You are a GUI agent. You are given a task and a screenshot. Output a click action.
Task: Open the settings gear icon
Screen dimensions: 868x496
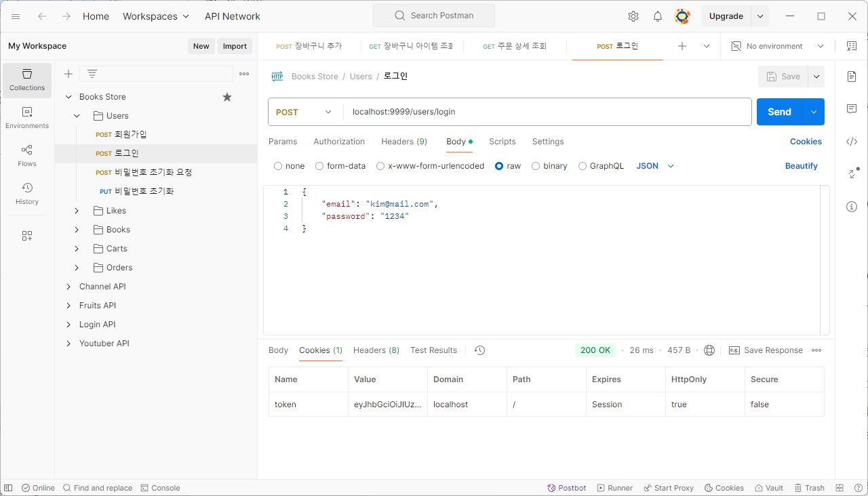[x=633, y=16]
